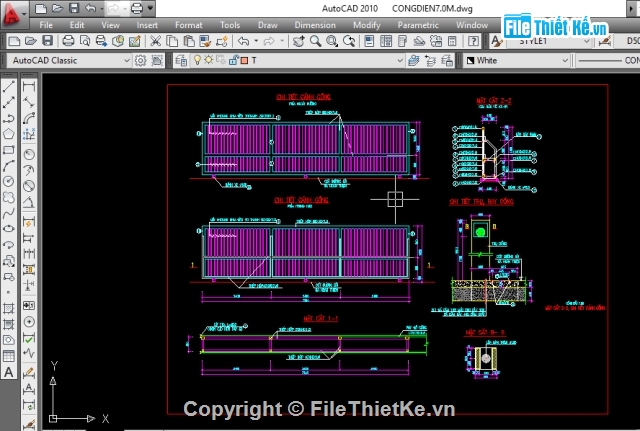Image resolution: width=640 pixels, height=431 pixels.
Task: Open the Parametric menu
Action: coord(418,25)
